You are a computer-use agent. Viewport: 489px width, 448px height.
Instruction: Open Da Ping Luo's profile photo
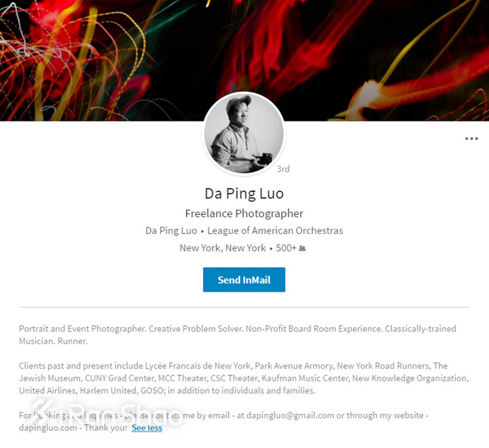pyautogui.click(x=244, y=134)
